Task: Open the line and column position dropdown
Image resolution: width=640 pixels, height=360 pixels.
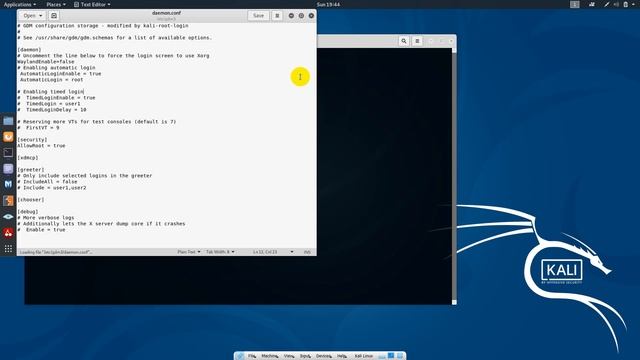Action: (273, 252)
